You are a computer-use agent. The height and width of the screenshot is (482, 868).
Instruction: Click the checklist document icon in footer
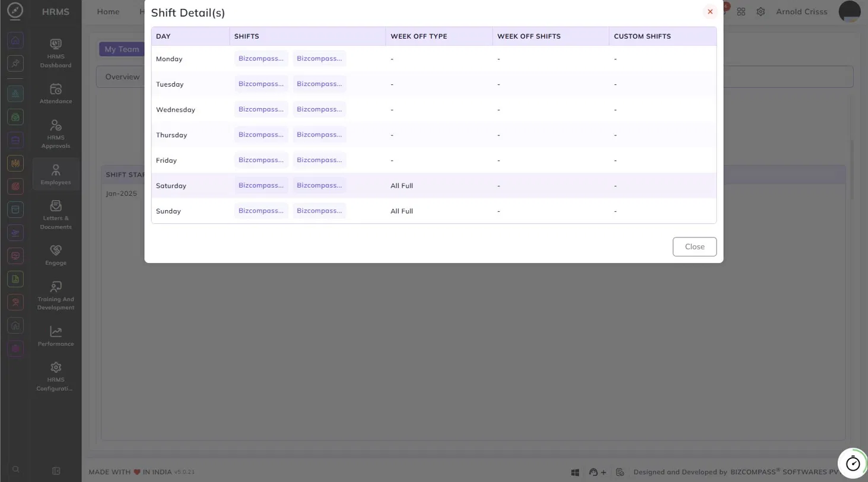tap(620, 473)
